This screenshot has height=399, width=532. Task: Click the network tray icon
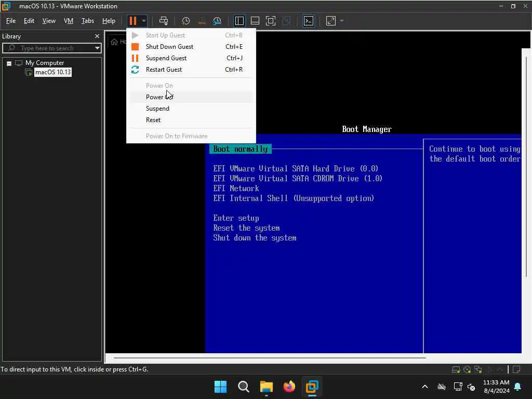click(458, 387)
